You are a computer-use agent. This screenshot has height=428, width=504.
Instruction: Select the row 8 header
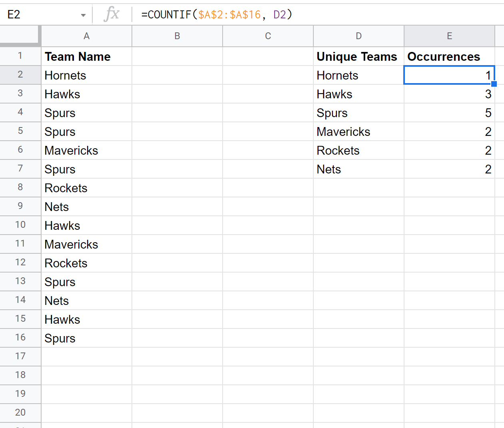point(20,187)
